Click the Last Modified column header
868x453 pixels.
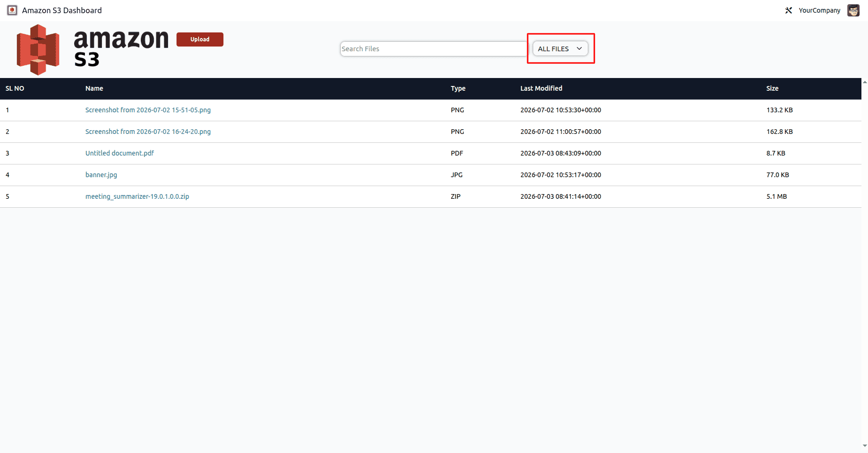pyautogui.click(x=541, y=88)
